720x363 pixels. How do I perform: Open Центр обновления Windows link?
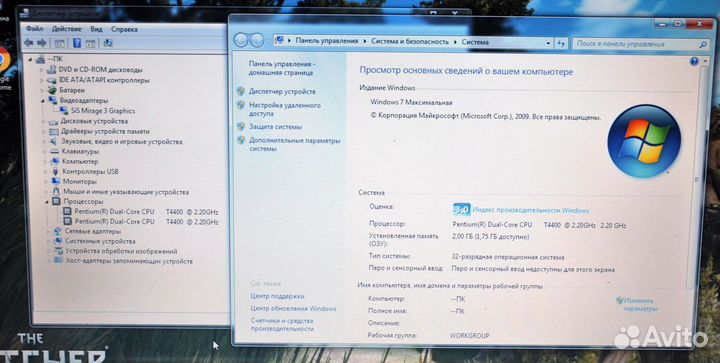coord(293,308)
